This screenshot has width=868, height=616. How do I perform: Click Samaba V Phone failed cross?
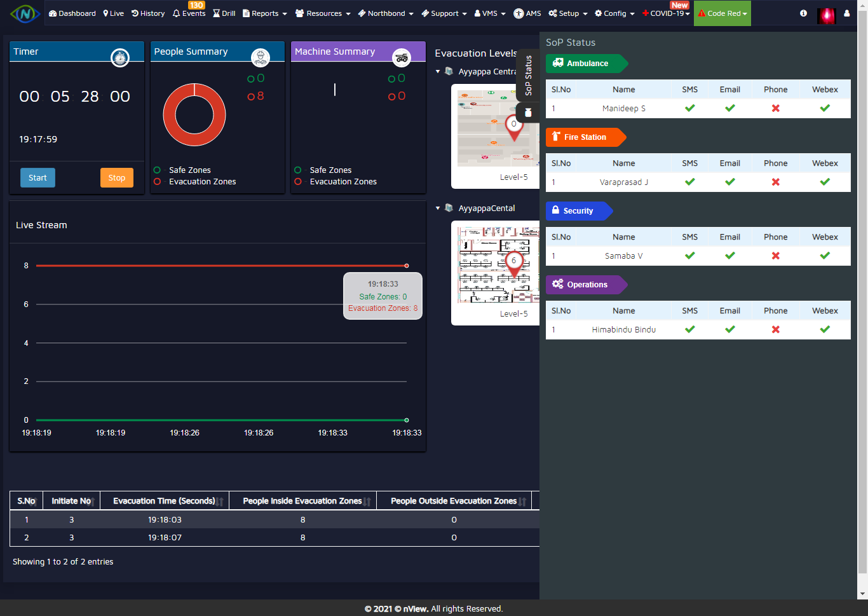tap(776, 256)
